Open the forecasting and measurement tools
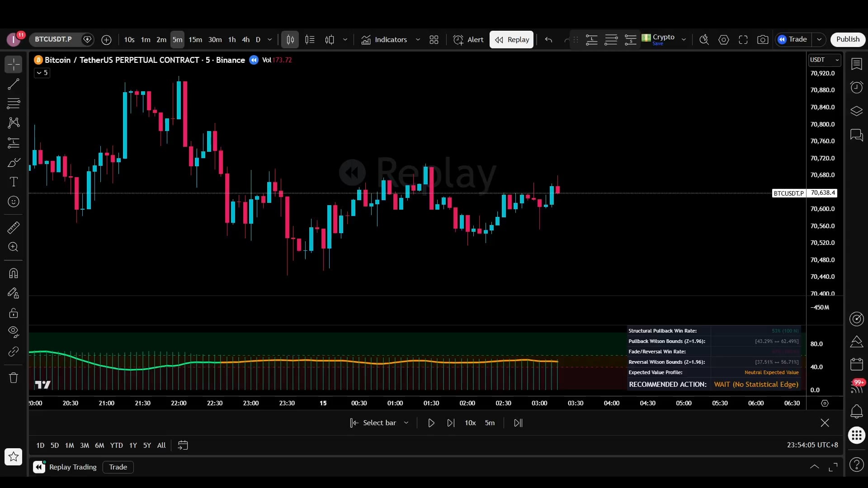The width and height of the screenshot is (868, 488). (14, 143)
